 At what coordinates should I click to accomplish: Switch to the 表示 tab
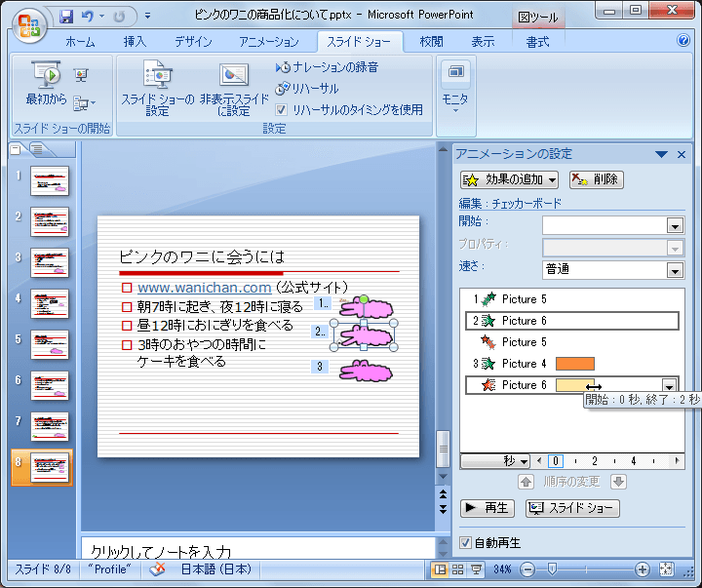[x=483, y=42]
